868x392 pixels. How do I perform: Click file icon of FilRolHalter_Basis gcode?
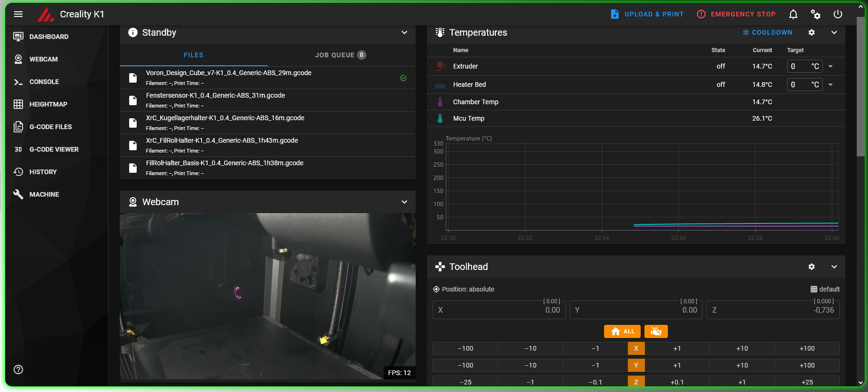[133, 168]
